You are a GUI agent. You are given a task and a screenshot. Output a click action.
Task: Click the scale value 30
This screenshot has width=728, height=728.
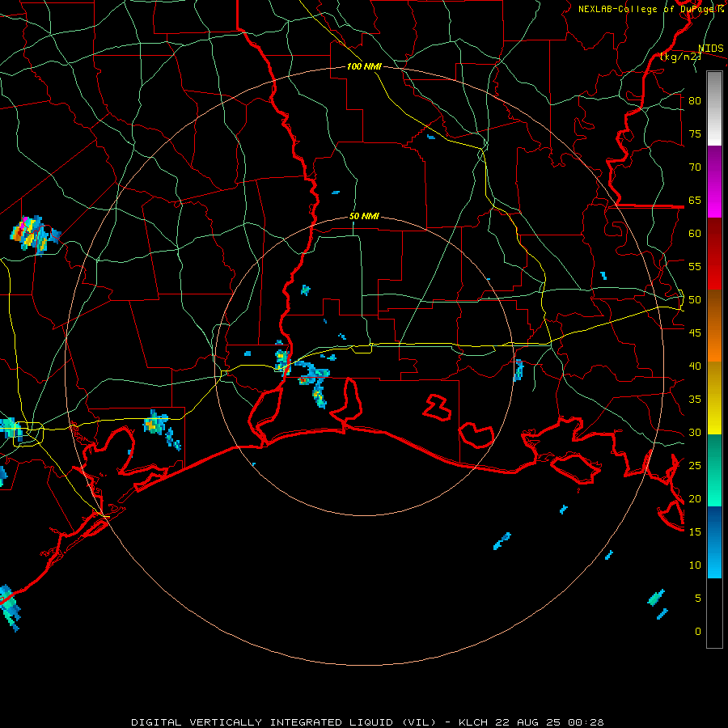pyautogui.click(x=695, y=433)
